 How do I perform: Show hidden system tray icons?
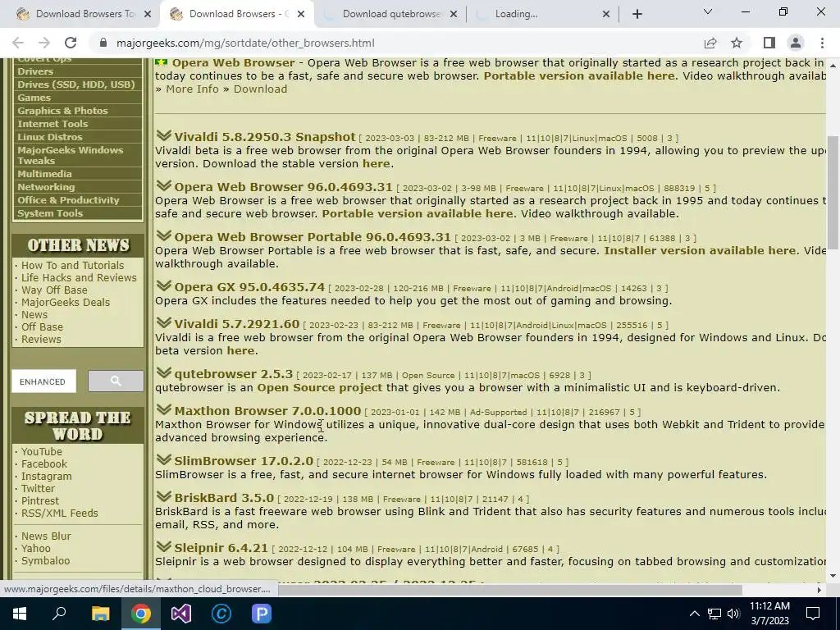coord(694,614)
